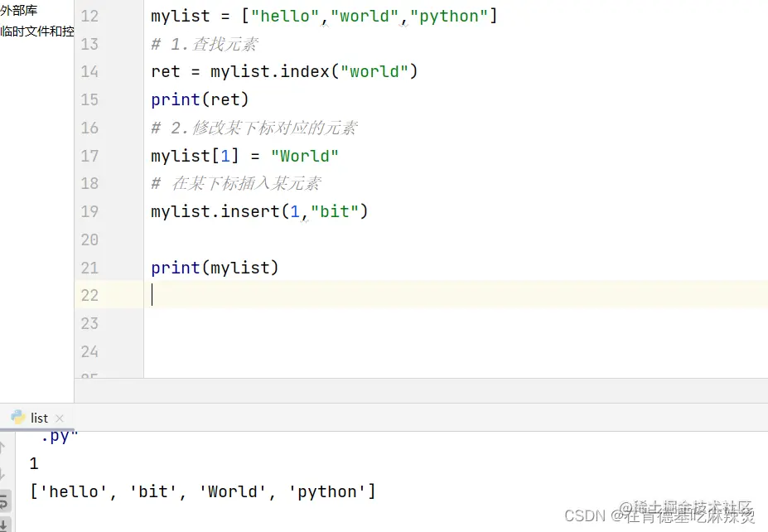The image size is (768, 532).
Task: Click the comment '# 在某下标插入某元素'
Action: coord(236,184)
